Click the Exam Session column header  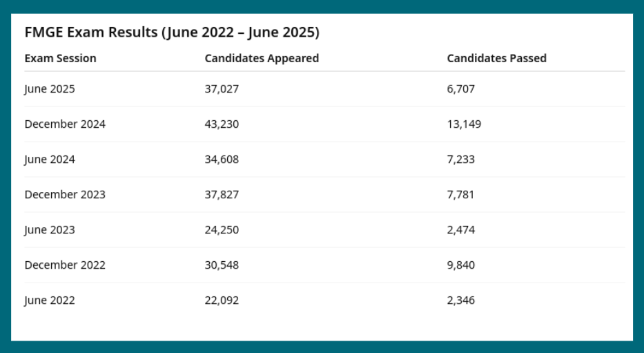tap(60, 59)
